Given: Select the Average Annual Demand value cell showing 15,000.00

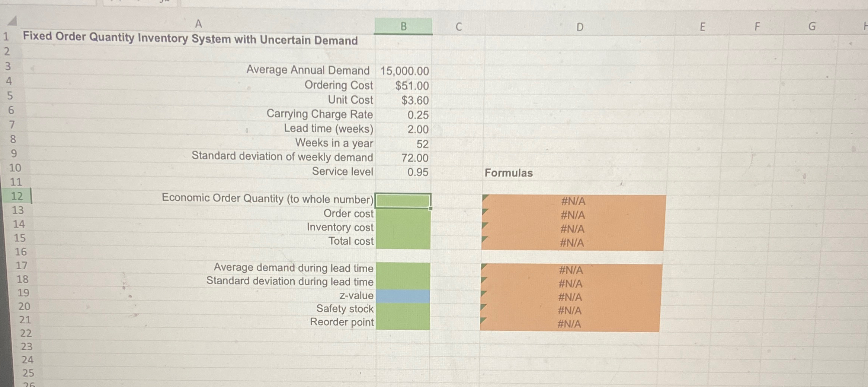Looking at the screenshot, I should (x=404, y=71).
